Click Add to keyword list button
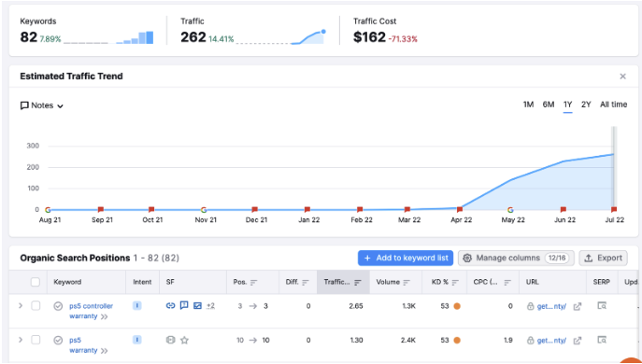This screenshot has height=364, width=642. 406,259
